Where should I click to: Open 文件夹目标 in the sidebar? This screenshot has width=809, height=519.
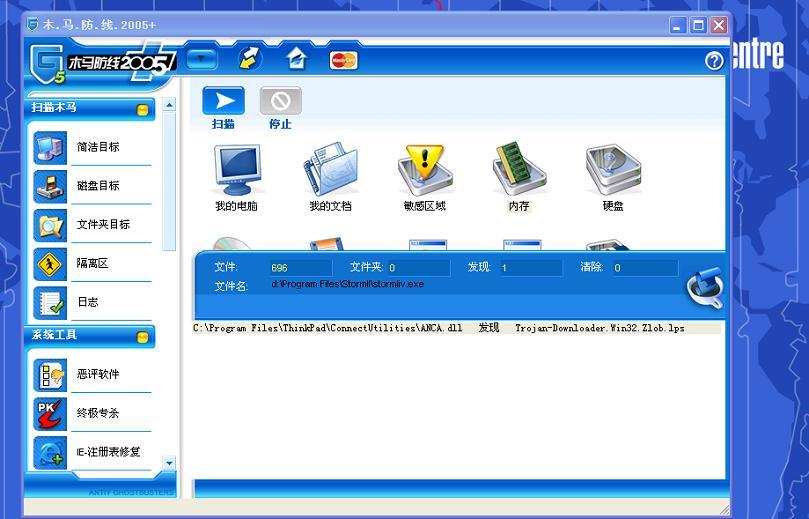[93, 225]
